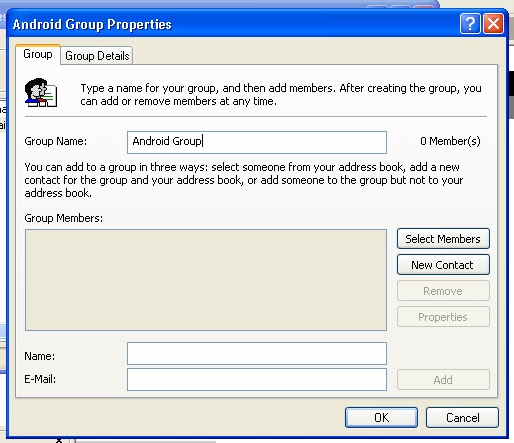Dismiss dialog with Cancel button
Viewport: 514px width, 443px height.
(462, 417)
